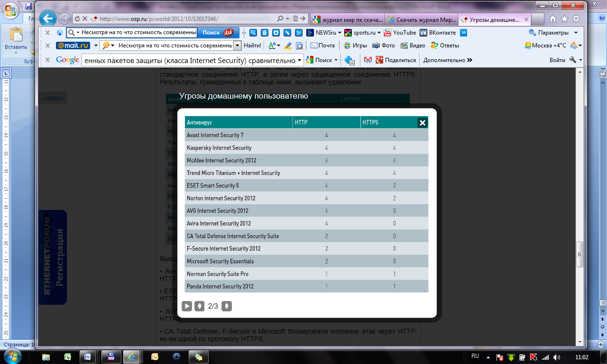Viewport: 607px width, 364px height.
Task: Open the Excel icon on the taskbar
Action: 68,356
